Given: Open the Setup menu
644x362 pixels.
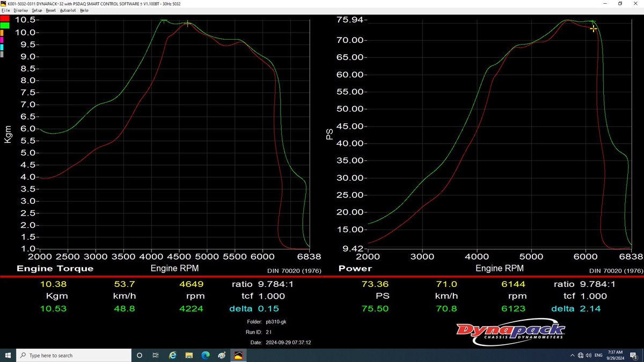Looking at the screenshot, I should point(36,10).
